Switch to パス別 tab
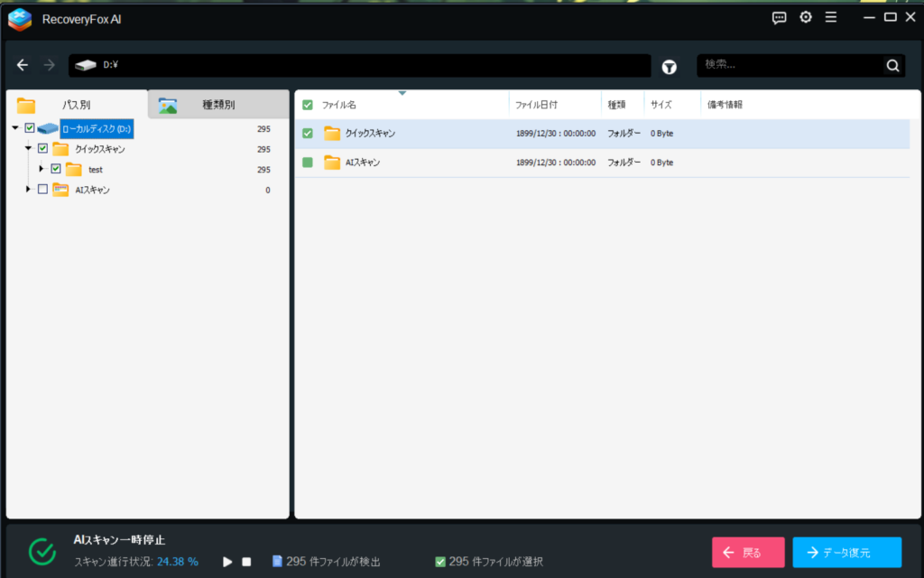 pos(77,105)
